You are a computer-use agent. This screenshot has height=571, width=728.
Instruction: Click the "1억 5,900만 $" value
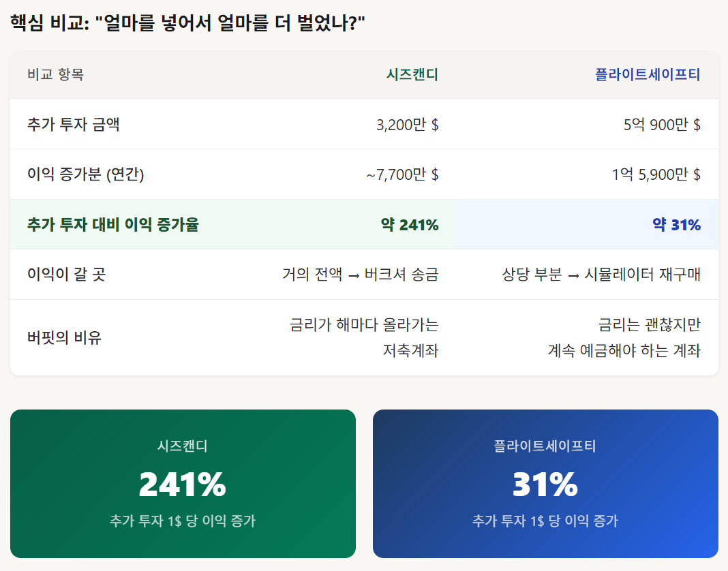[656, 174]
